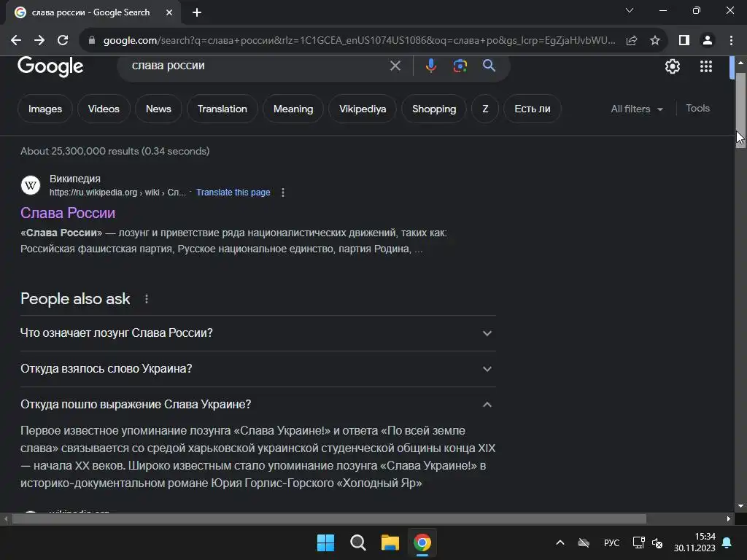The height and width of the screenshot is (560, 747).
Task: Click the scroll up arrow
Action: click(740, 62)
